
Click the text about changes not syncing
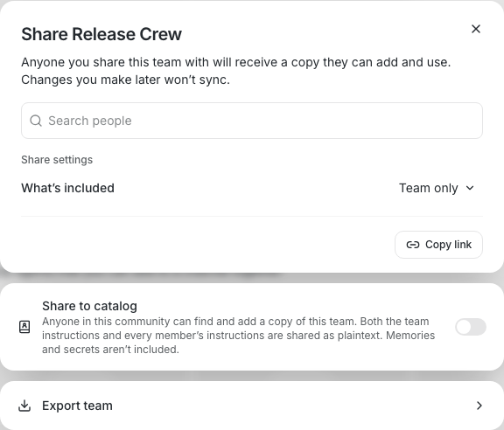[126, 80]
